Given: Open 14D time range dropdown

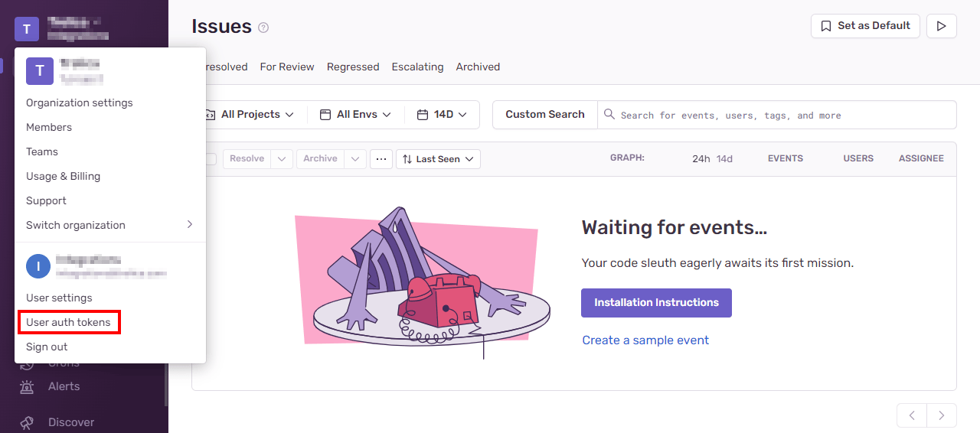Looking at the screenshot, I should pyautogui.click(x=442, y=114).
